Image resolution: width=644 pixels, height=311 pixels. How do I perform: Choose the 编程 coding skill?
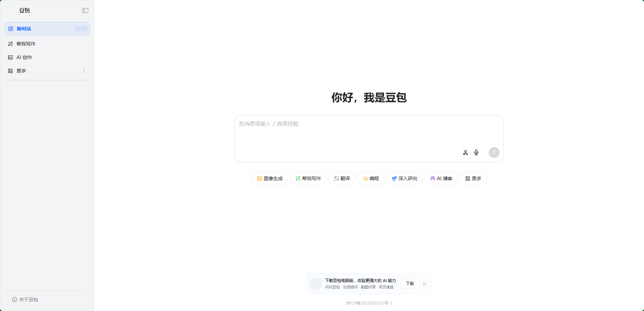tap(371, 178)
